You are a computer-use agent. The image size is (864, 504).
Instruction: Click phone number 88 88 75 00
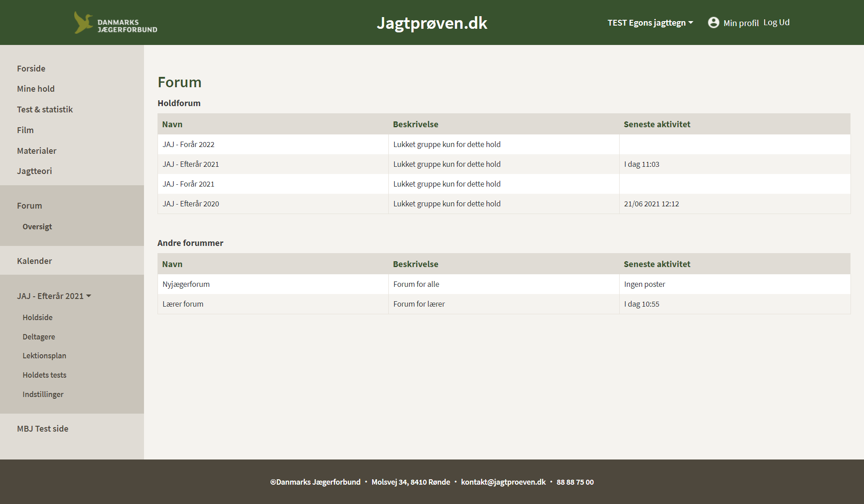tap(575, 482)
